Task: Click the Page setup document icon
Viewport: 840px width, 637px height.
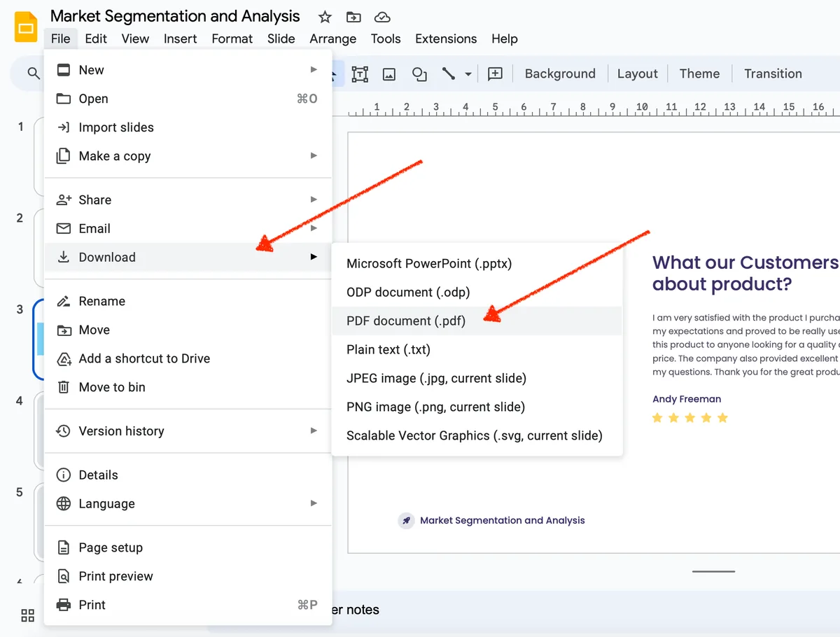Action: click(64, 547)
